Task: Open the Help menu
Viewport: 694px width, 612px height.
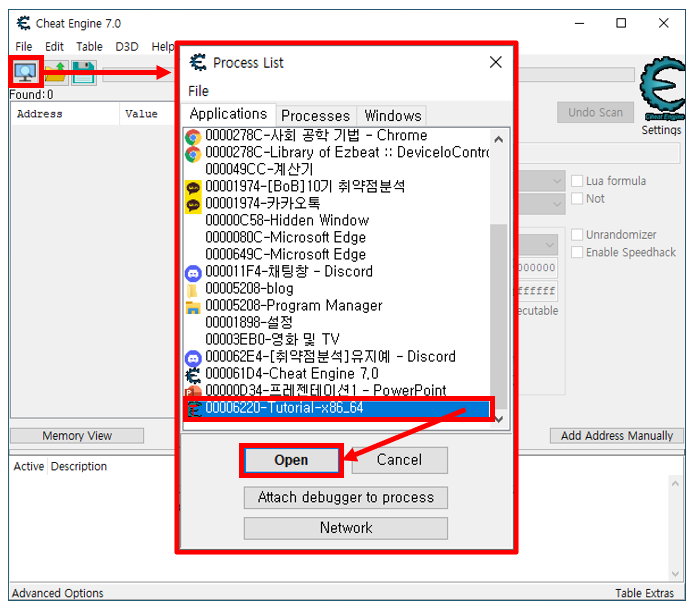Action: pos(163,46)
